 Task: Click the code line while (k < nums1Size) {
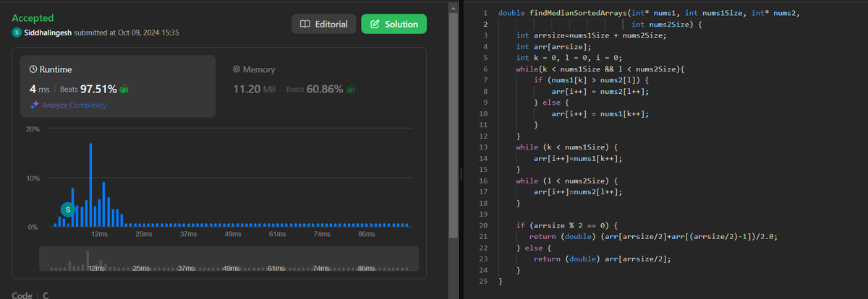pyautogui.click(x=567, y=147)
